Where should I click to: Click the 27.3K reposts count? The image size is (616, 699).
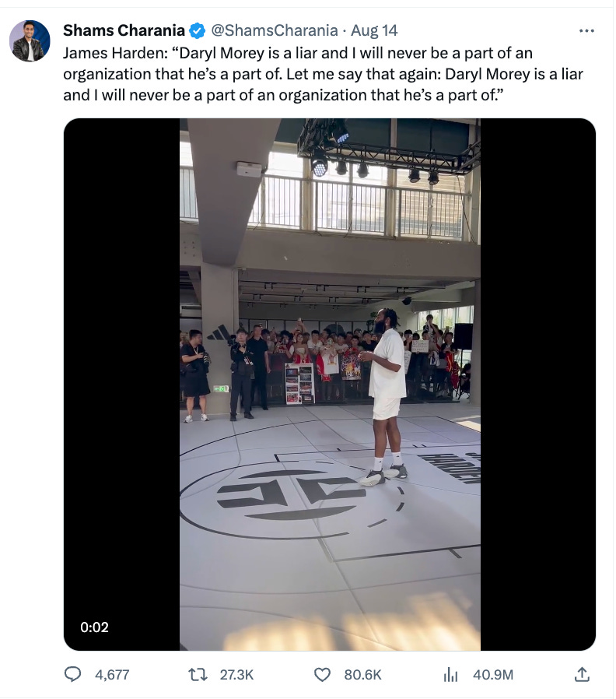(x=236, y=675)
